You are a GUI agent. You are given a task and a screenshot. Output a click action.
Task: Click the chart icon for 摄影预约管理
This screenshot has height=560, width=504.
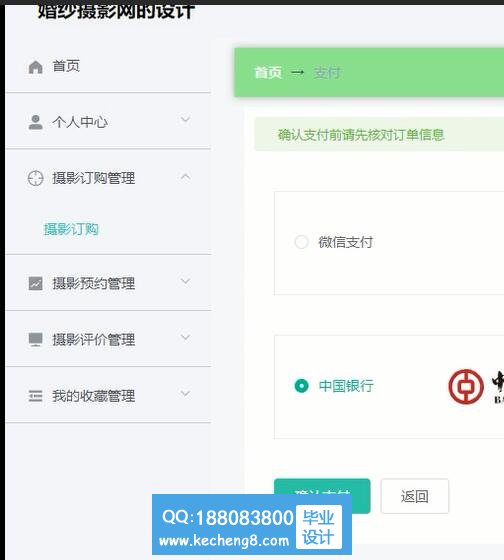click(35, 284)
